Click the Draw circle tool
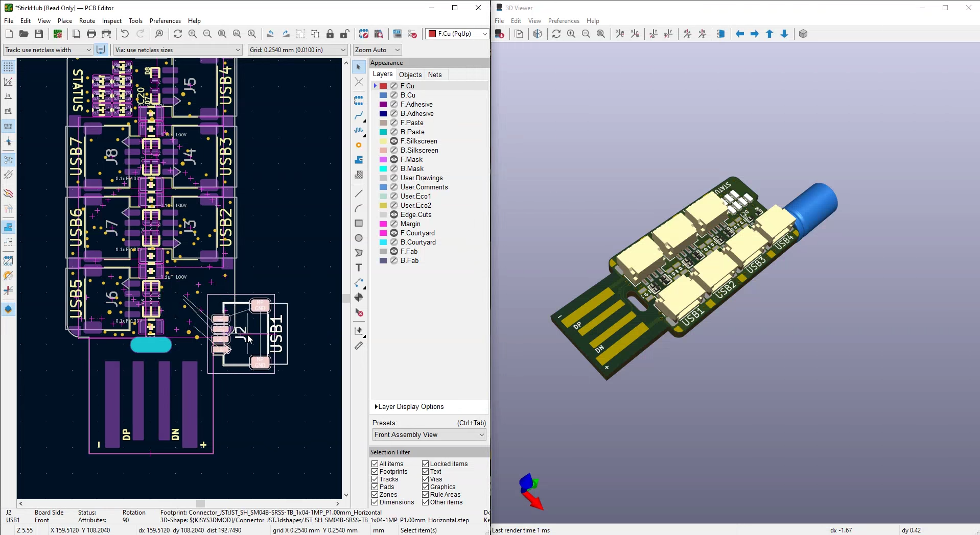 pyautogui.click(x=359, y=238)
